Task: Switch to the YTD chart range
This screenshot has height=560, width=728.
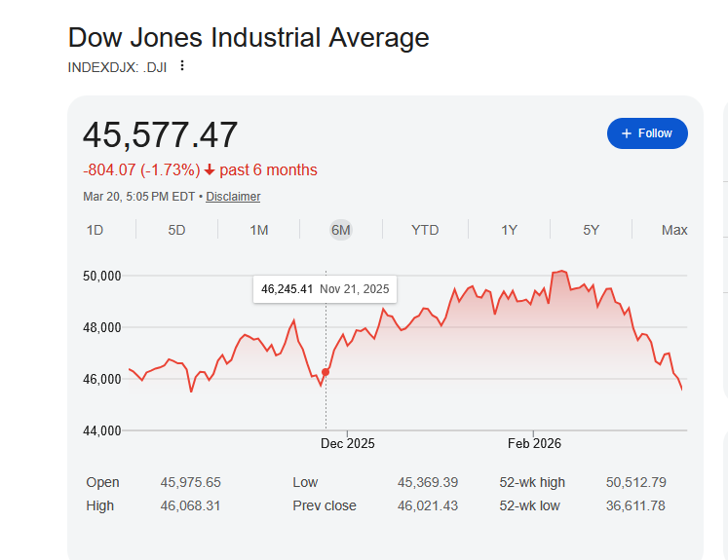Action: (425, 230)
